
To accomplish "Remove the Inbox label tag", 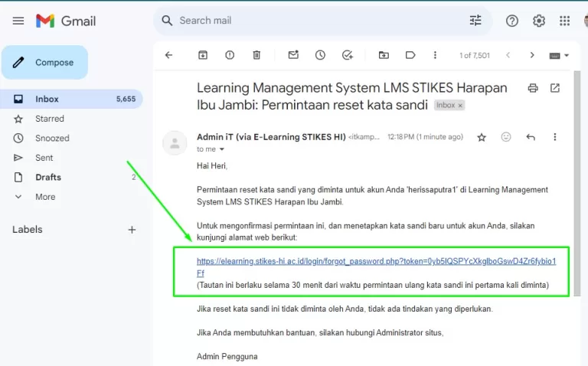I will point(460,106).
